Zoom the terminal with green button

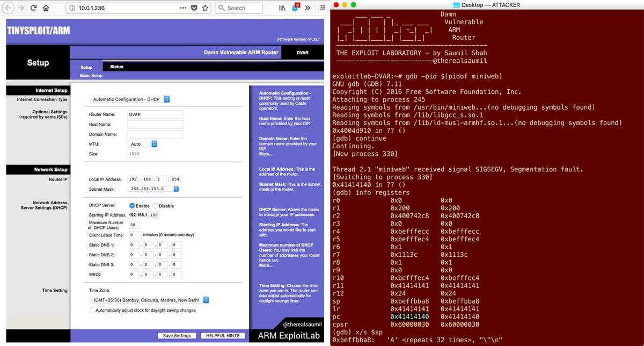[354, 5]
